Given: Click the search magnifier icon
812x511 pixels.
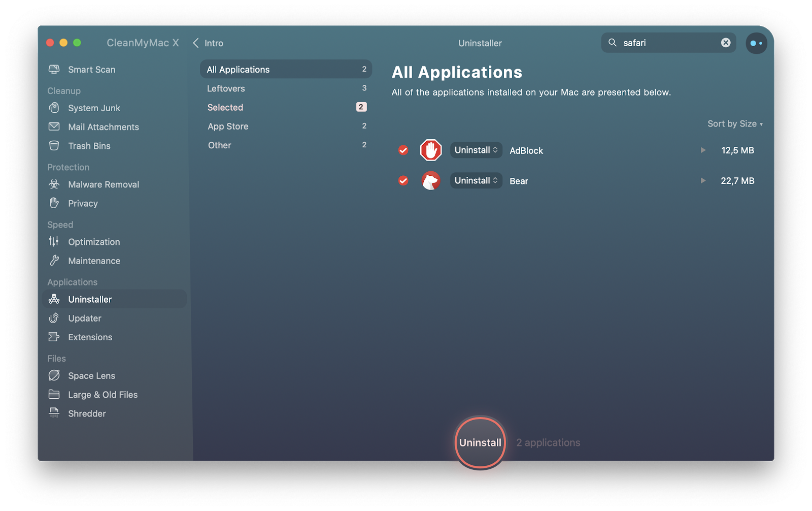Looking at the screenshot, I should (x=613, y=43).
